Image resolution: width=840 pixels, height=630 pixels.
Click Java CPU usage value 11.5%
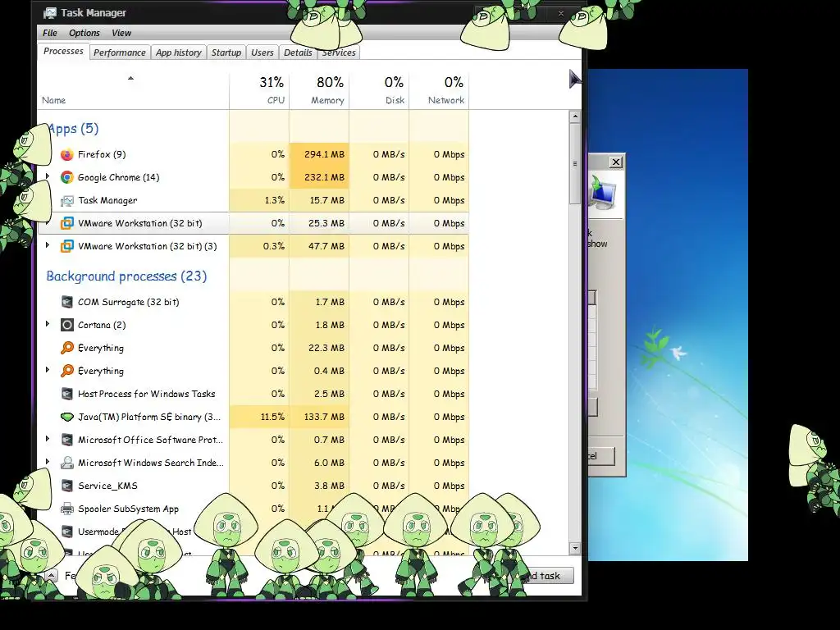click(x=272, y=417)
